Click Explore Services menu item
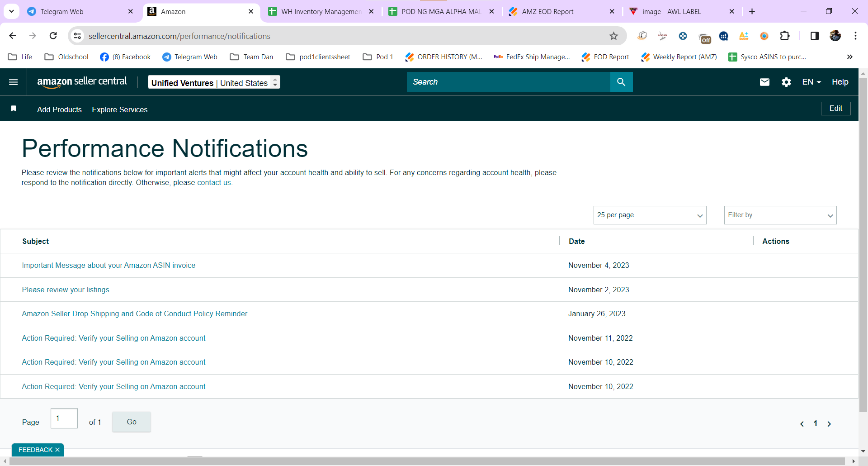Viewport: 868px width, 466px height. tap(120, 109)
